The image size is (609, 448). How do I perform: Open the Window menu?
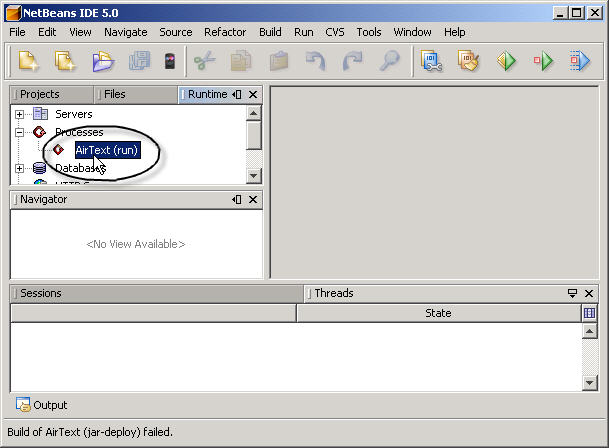pyautogui.click(x=412, y=32)
